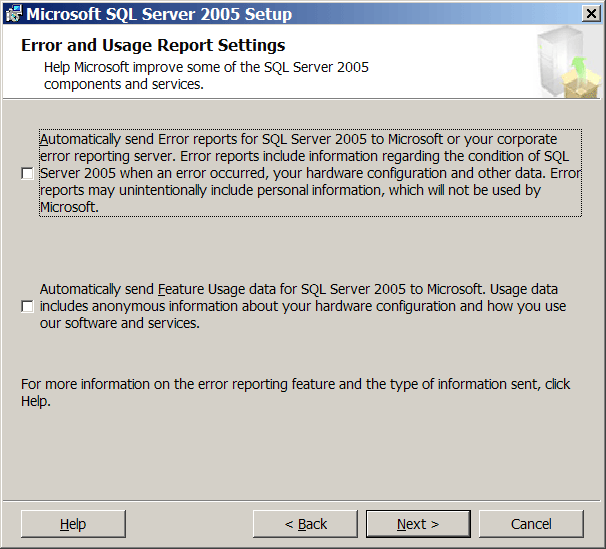Image resolution: width=606 pixels, height=549 pixels.
Task: Click the Microsoft SQL Server 2005 Setup title
Action: point(159,14)
